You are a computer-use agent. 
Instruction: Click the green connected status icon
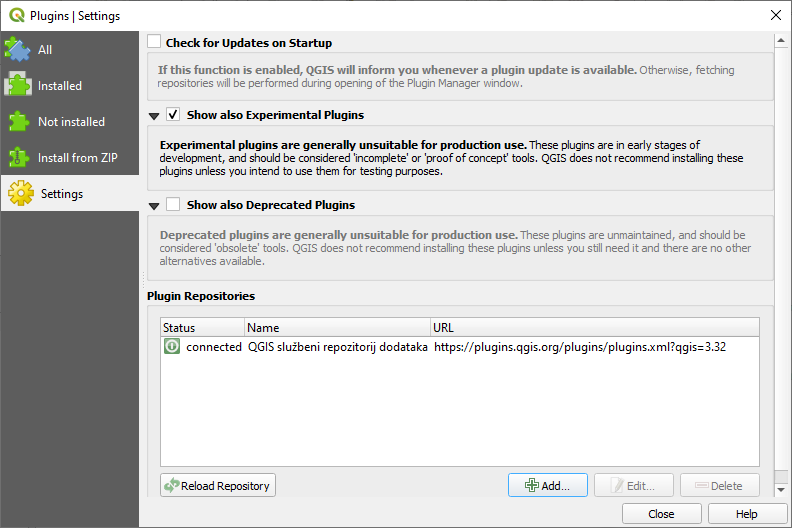click(x=172, y=347)
